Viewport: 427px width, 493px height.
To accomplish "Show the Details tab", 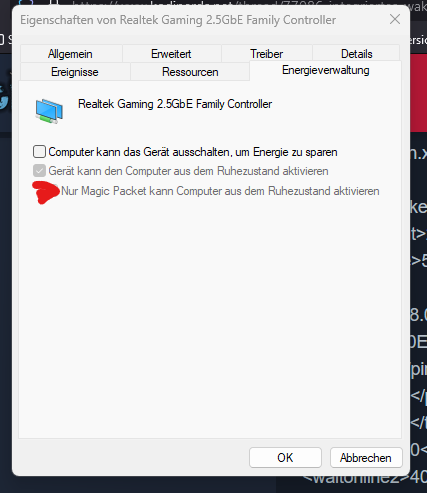I will pos(356,54).
